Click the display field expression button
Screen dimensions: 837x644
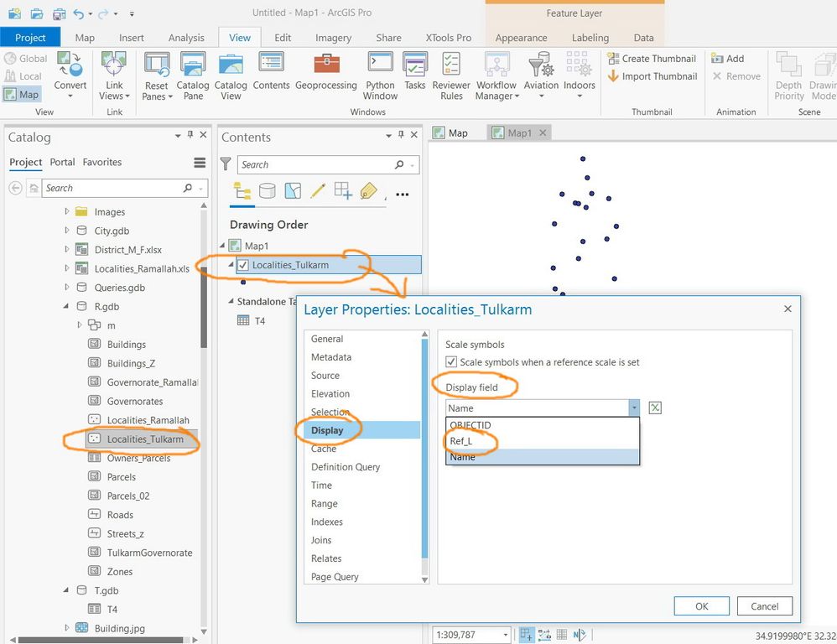point(655,408)
